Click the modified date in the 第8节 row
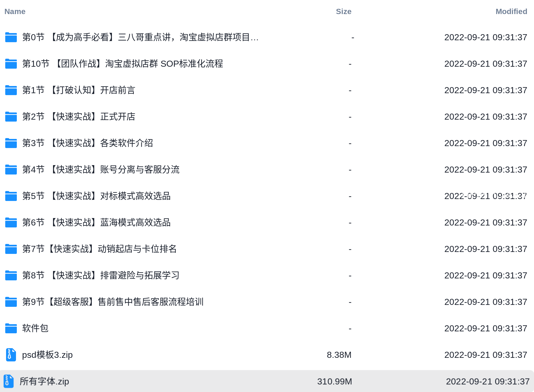 486,275
